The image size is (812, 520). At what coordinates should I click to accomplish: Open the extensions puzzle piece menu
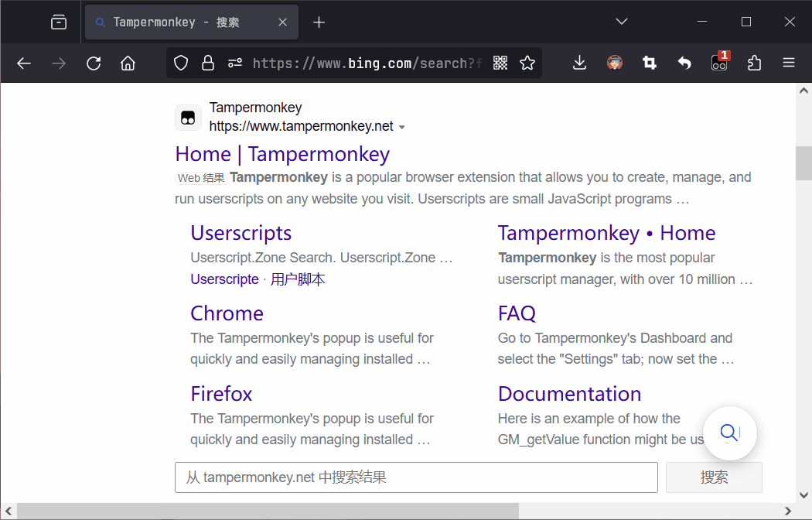pos(755,63)
